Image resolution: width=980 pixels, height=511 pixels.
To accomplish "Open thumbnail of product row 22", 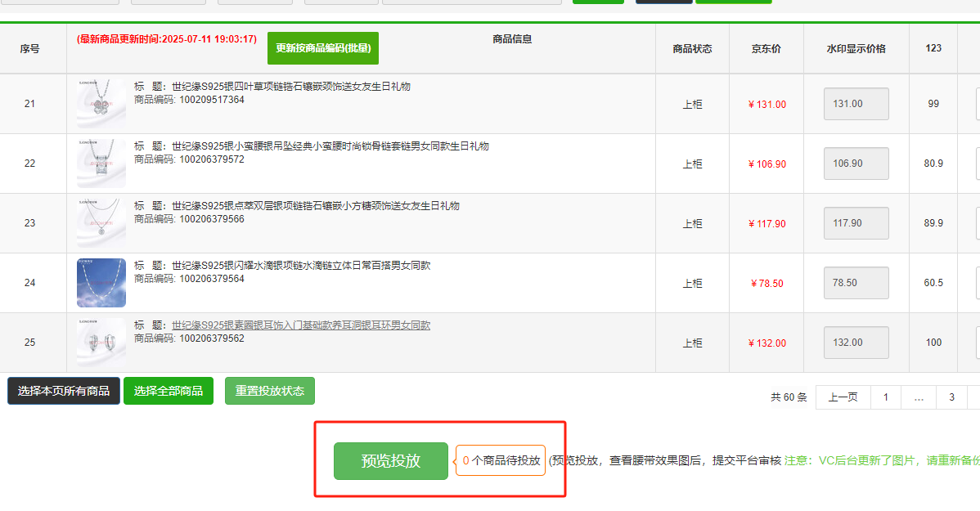I will pyautogui.click(x=101, y=163).
